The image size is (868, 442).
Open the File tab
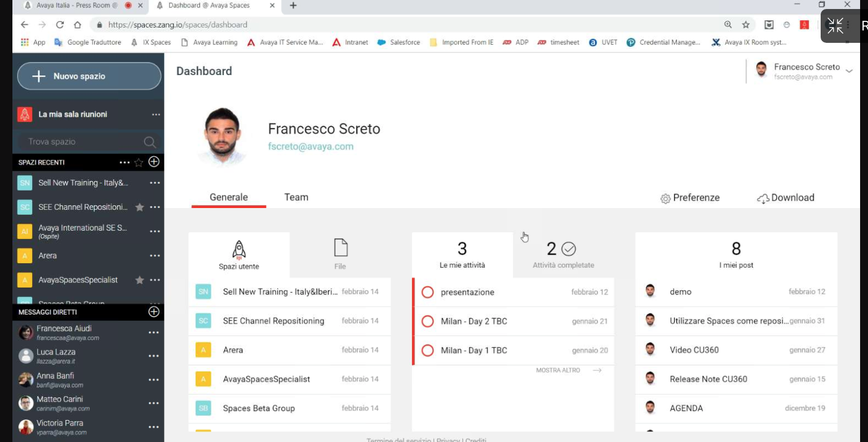click(x=340, y=254)
